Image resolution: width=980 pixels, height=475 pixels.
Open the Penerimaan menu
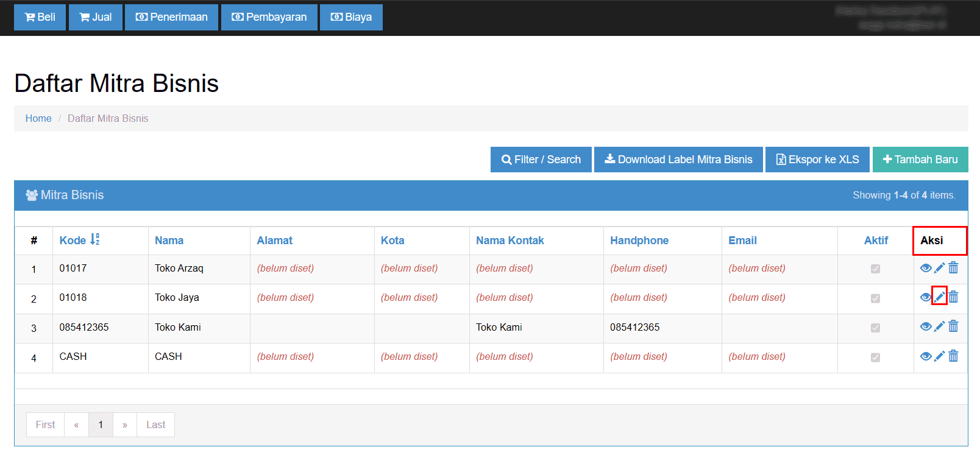point(171,17)
